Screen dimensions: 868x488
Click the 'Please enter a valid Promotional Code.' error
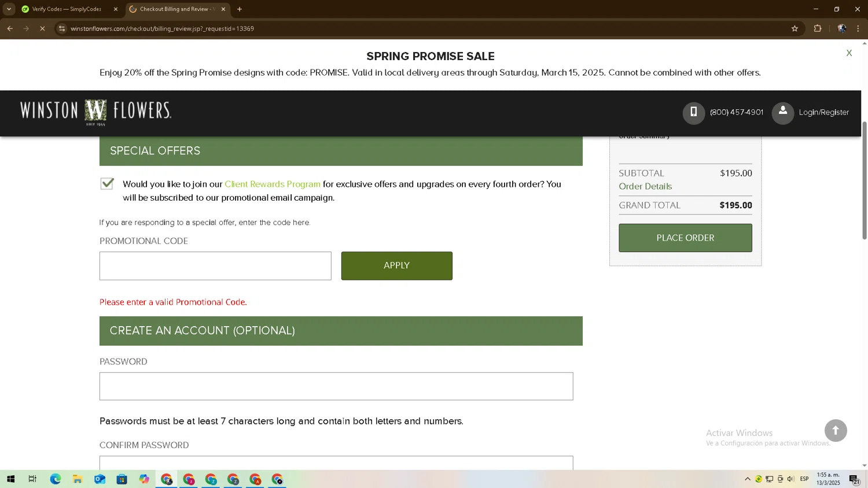pos(173,302)
